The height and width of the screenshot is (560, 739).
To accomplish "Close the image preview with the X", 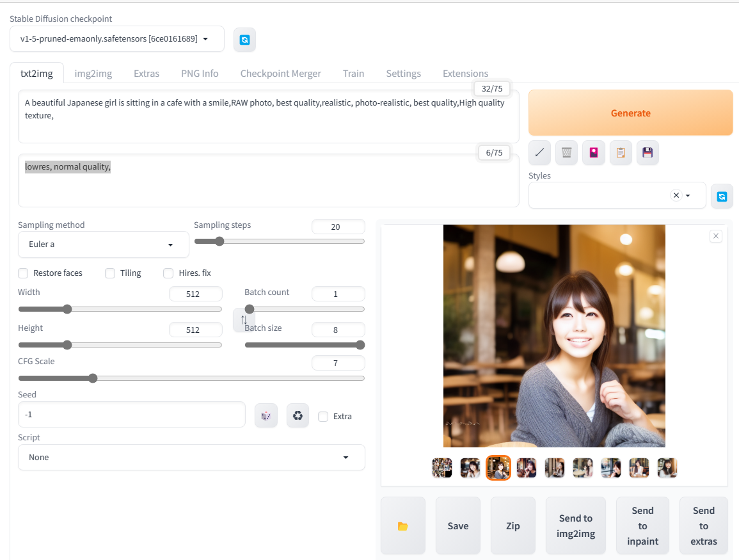I will [x=715, y=236].
